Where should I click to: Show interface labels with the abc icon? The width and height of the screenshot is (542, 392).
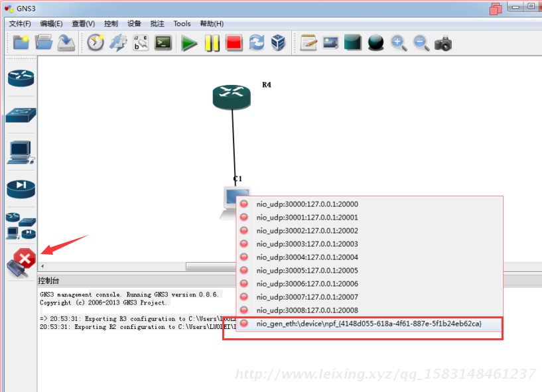[141, 43]
